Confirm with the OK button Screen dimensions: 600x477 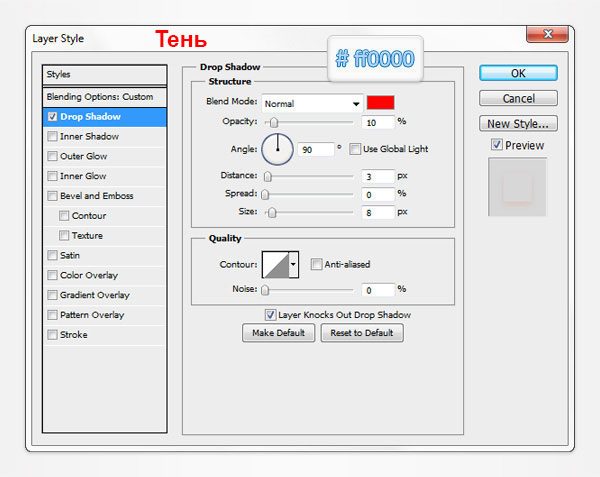point(518,73)
